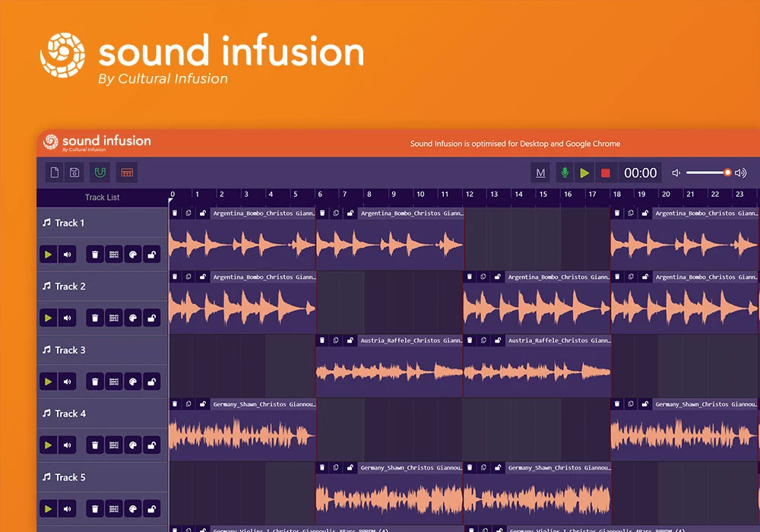Delete Track 2
760x532 pixels.
click(x=95, y=318)
